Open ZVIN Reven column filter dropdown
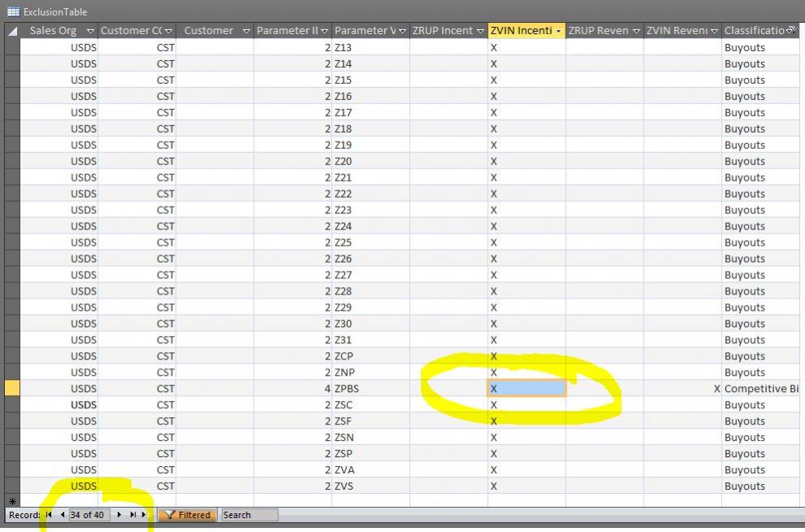The width and height of the screenshot is (805, 532). coord(714,31)
